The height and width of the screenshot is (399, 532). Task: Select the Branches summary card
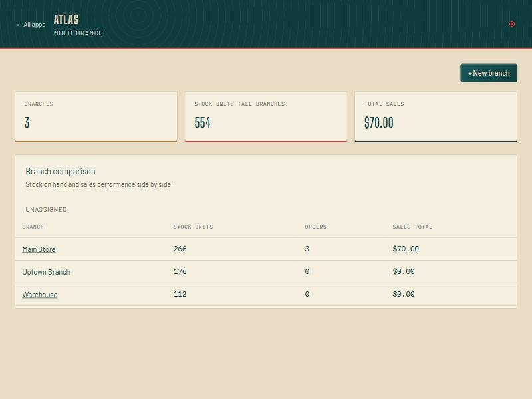point(96,116)
